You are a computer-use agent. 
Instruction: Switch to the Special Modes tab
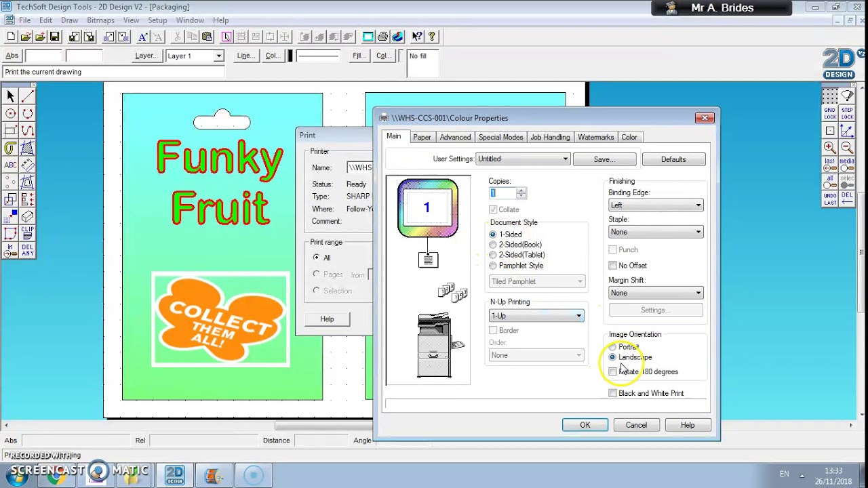500,137
